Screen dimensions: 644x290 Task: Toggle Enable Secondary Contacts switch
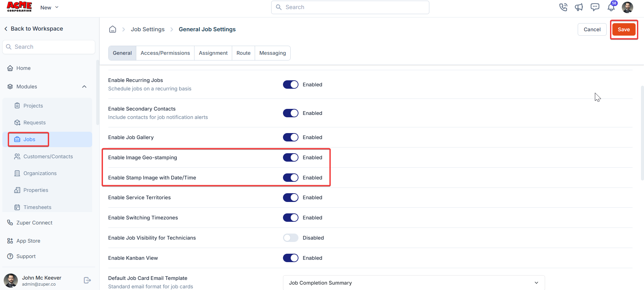(x=291, y=113)
